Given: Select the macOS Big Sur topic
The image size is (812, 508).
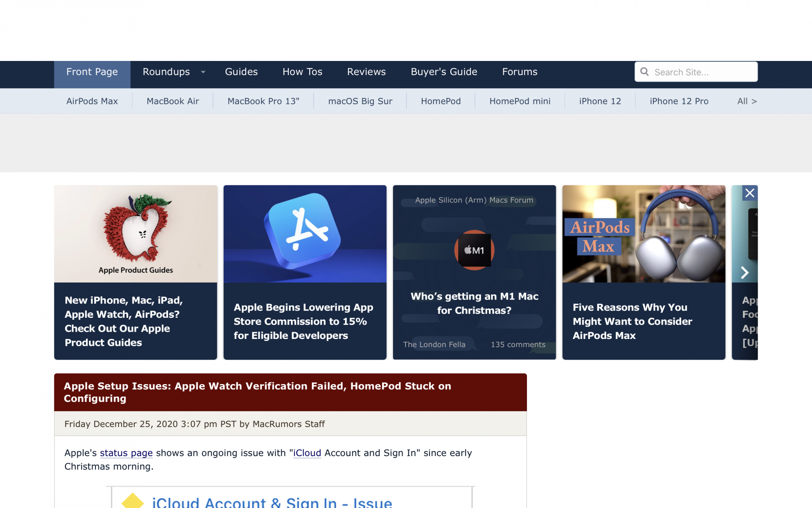Looking at the screenshot, I should tap(360, 101).
